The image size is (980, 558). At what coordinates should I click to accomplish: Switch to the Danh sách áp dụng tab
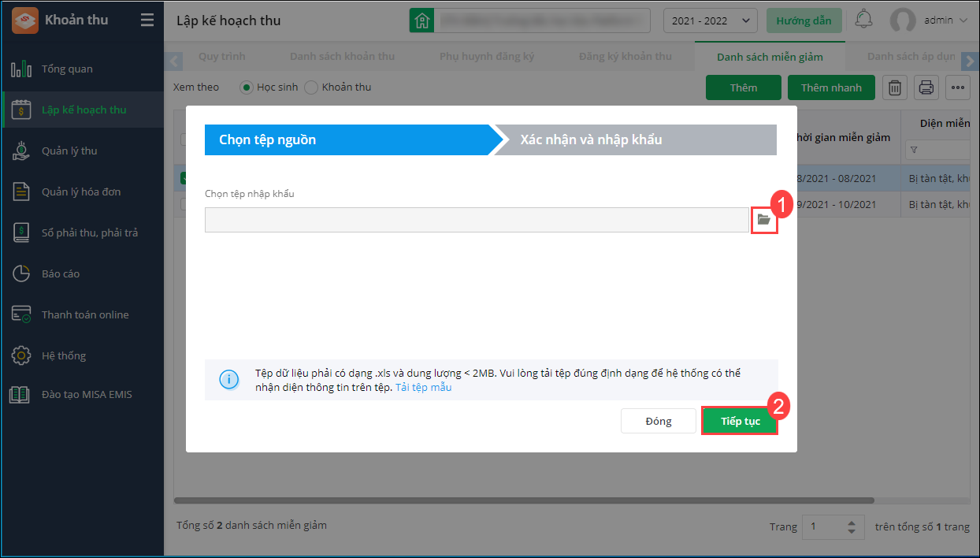pyautogui.click(x=911, y=57)
